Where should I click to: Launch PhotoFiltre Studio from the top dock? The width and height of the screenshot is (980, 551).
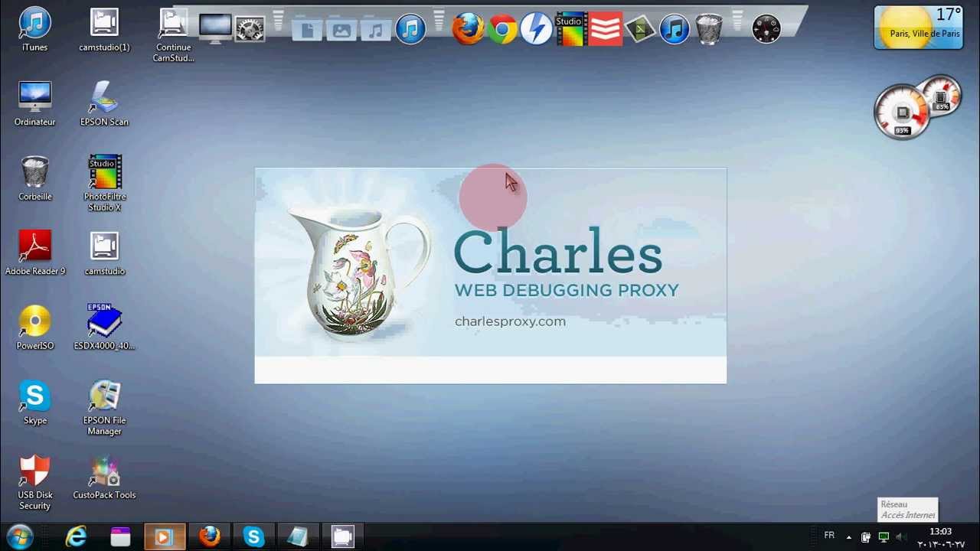pyautogui.click(x=571, y=30)
